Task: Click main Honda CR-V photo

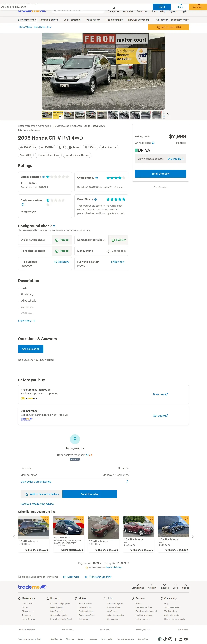Action: point(103,71)
